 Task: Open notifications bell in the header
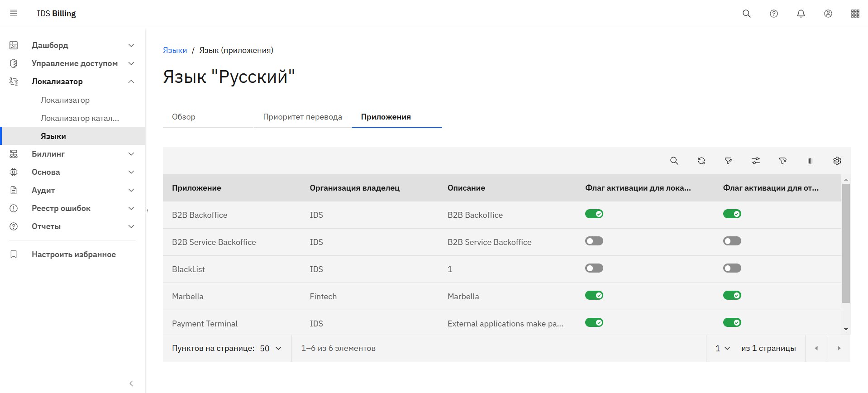[x=801, y=14]
